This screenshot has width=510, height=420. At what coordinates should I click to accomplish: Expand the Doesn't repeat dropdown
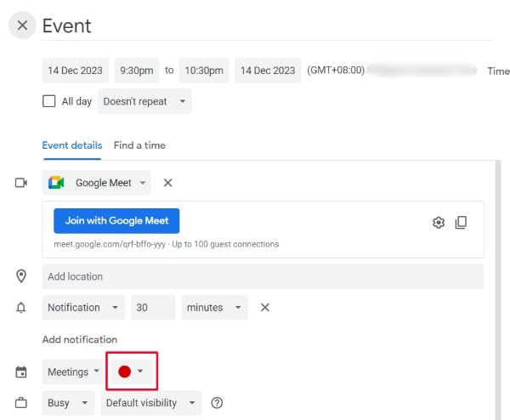[x=144, y=101]
